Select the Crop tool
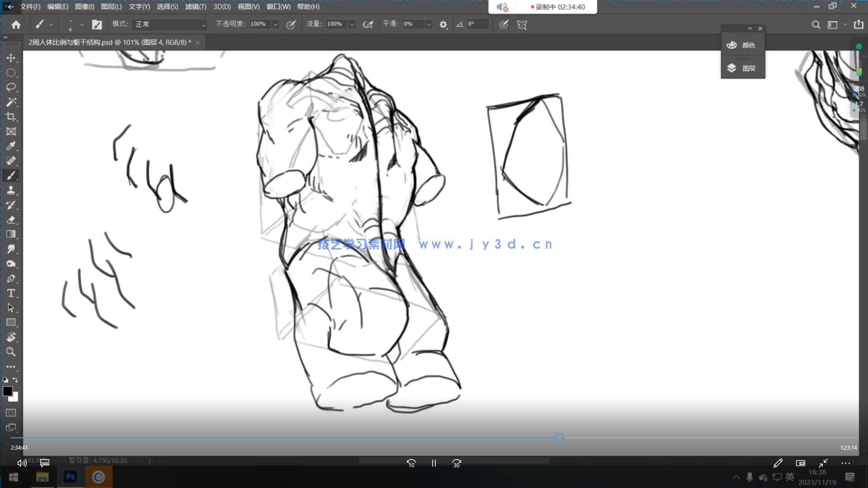Viewport: 868px width, 488px height. 11,117
